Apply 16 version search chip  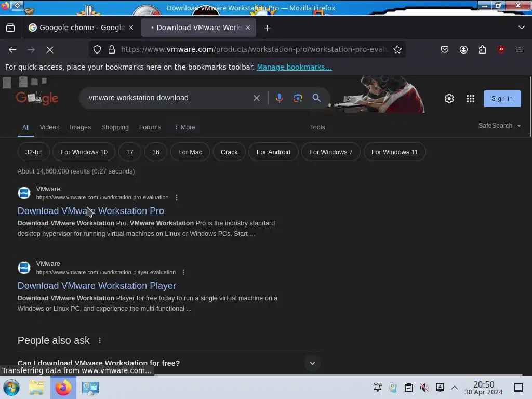click(156, 152)
